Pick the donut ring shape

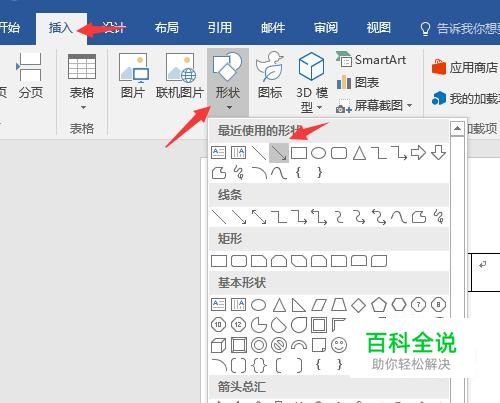(259, 345)
